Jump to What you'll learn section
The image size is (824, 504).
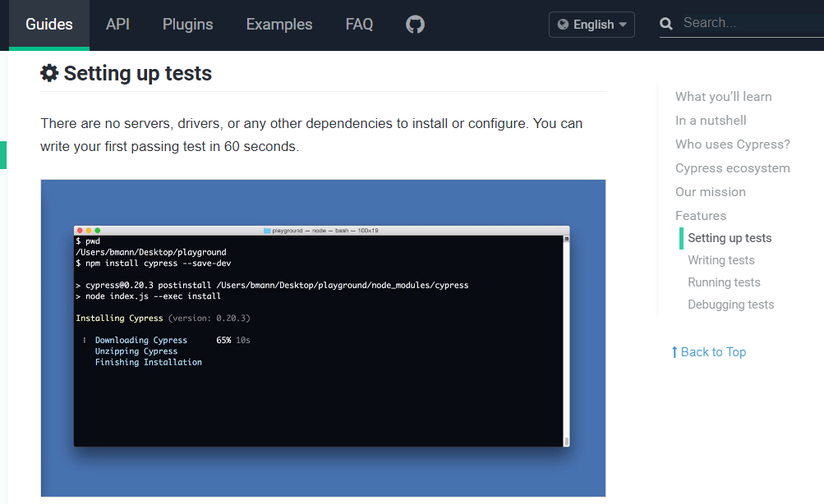point(723,97)
